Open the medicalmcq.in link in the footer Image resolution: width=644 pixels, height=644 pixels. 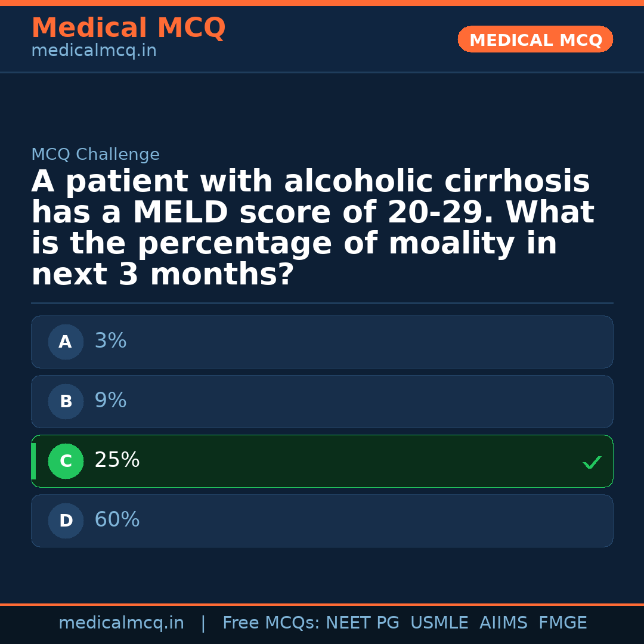click(121, 623)
